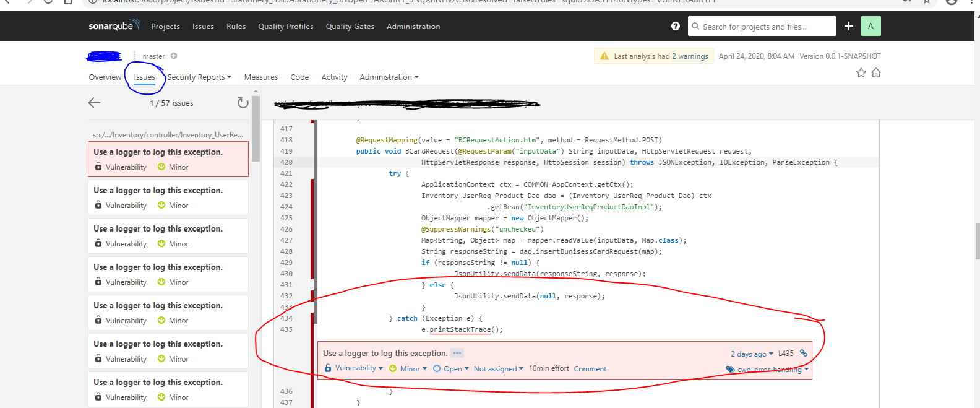Open Administration in top black bar
980x408 pixels.
coord(413,27)
